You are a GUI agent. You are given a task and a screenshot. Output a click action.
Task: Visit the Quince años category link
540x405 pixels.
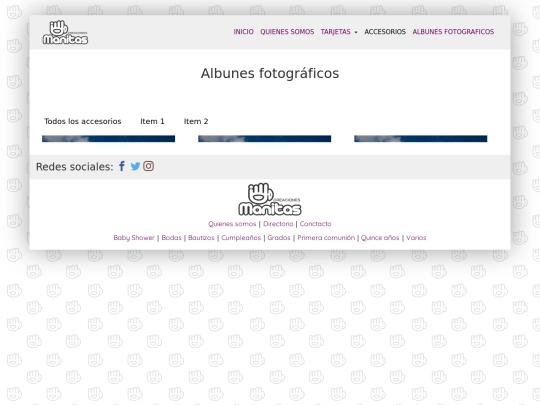(x=380, y=238)
